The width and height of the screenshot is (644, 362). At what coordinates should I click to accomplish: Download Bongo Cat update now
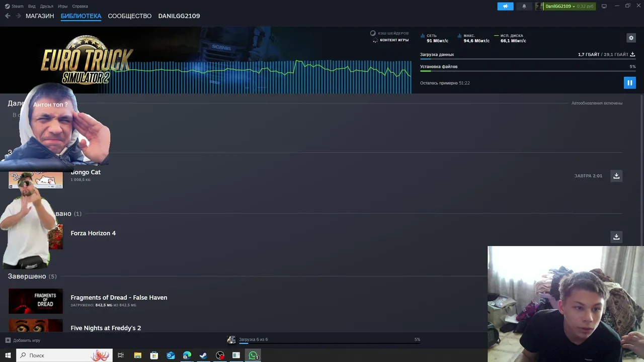(x=616, y=175)
